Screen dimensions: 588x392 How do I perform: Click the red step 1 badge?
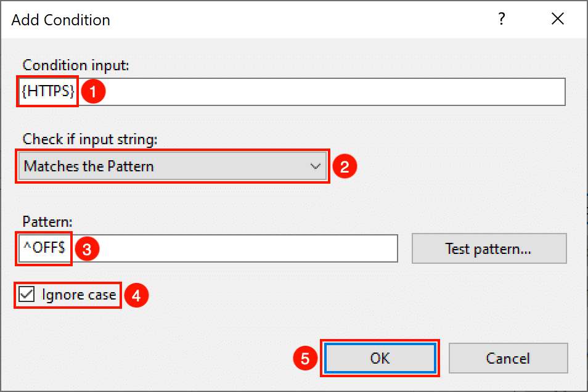click(x=93, y=91)
